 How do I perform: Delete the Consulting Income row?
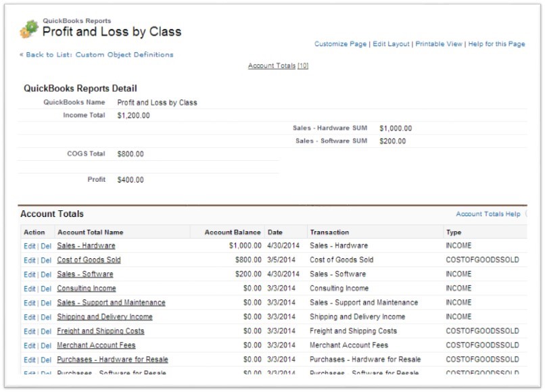tap(46, 289)
